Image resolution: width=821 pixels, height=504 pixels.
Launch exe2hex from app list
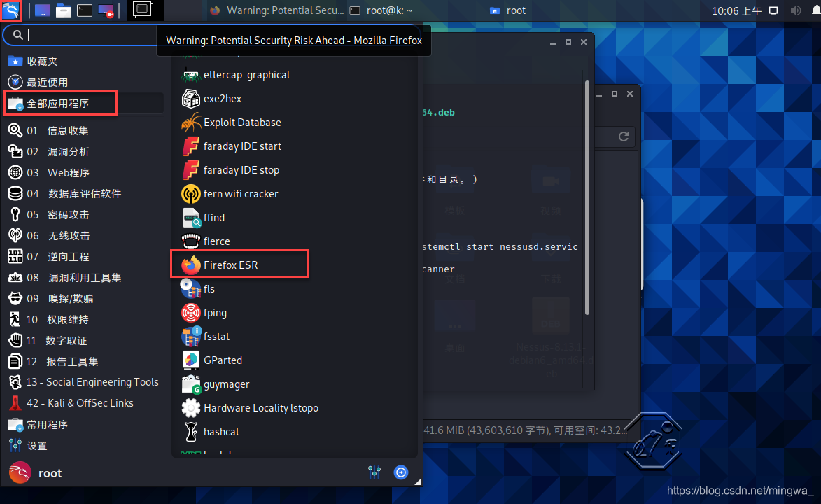click(x=294, y=99)
